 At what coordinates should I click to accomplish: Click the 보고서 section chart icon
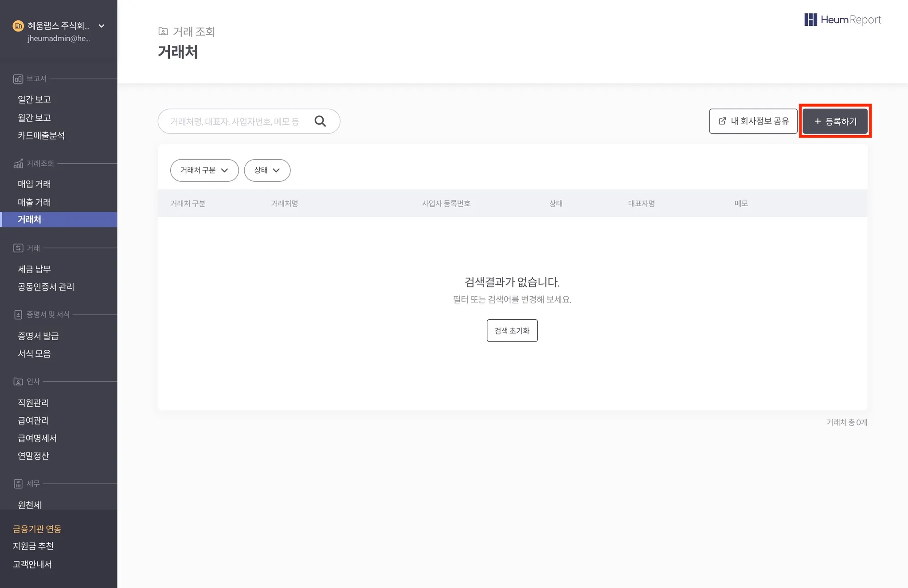(18, 79)
